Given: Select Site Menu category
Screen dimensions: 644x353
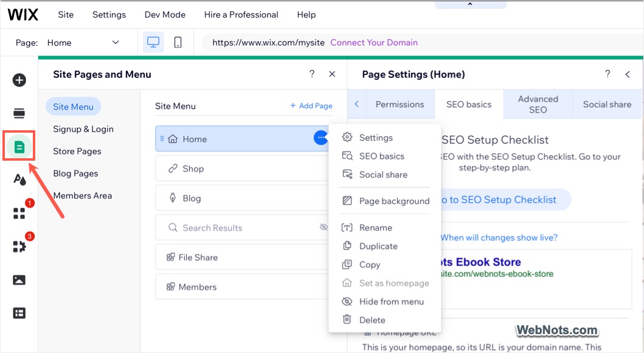Looking at the screenshot, I should (x=73, y=107).
